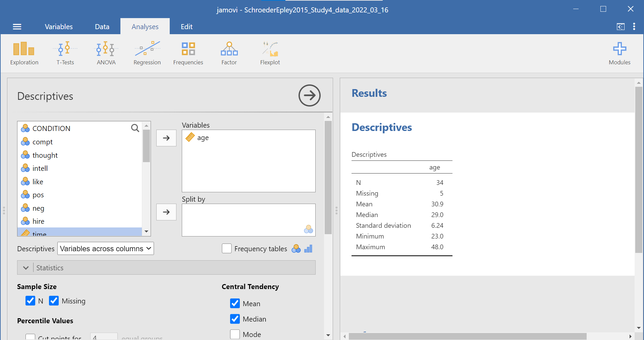Uncheck the Missing checkbox
This screenshot has width=644, height=340.
click(x=54, y=301)
